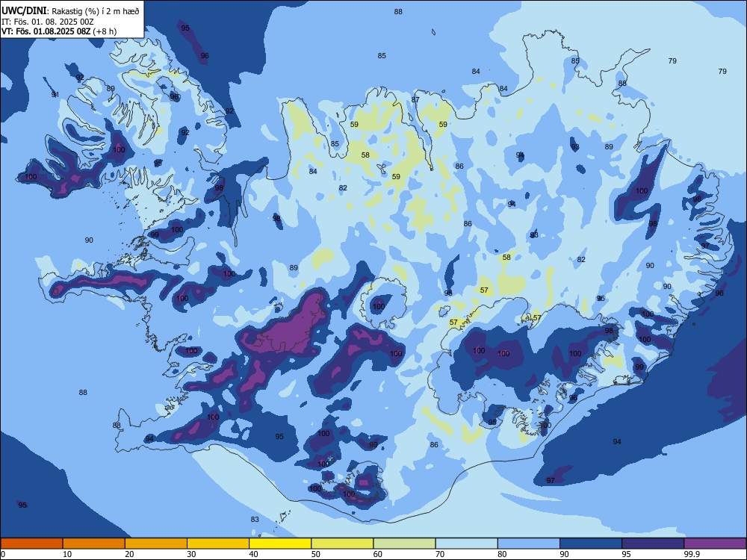Select the orange 10–20 legend swatch
This screenshot has height=560, width=747.
pos(94,544)
